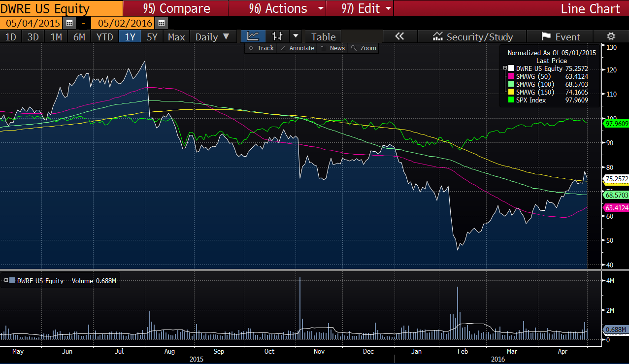Click the magenta SMAVG (50) legend swatch

tap(511, 76)
